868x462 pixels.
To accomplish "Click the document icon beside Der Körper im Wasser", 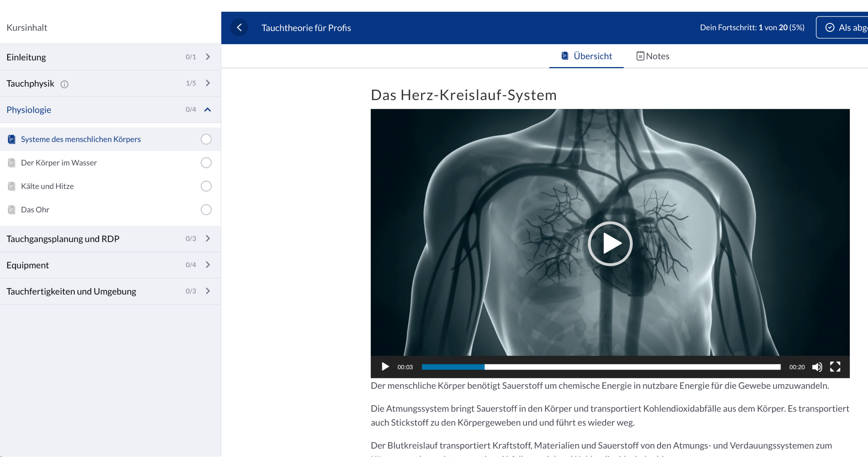I will tap(12, 163).
